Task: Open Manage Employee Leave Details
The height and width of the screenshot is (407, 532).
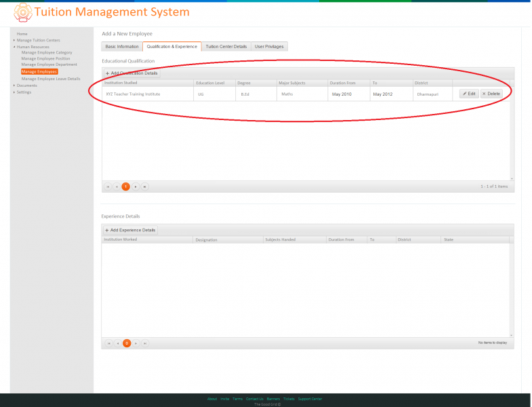Action: tap(51, 79)
